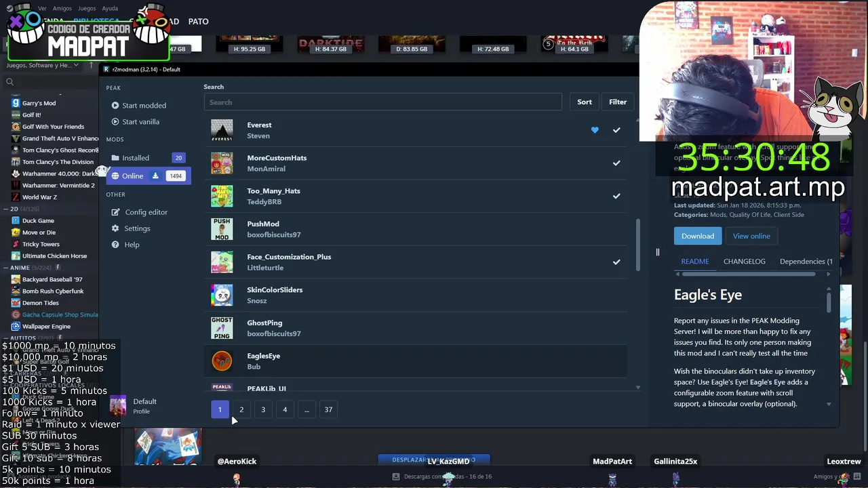868x488 pixels.
Task: Click the installed checkmark on MoreCustomHats row
Action: [616, 163]
